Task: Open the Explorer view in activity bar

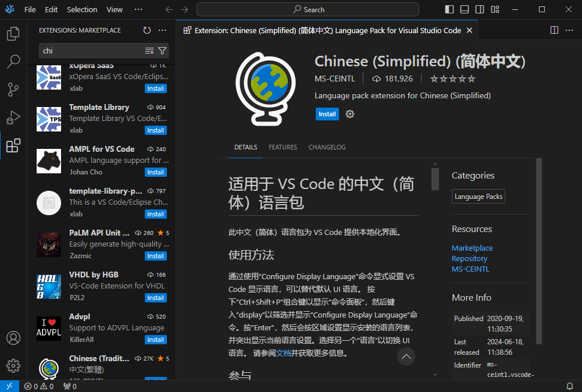Action: coord(13,34)
